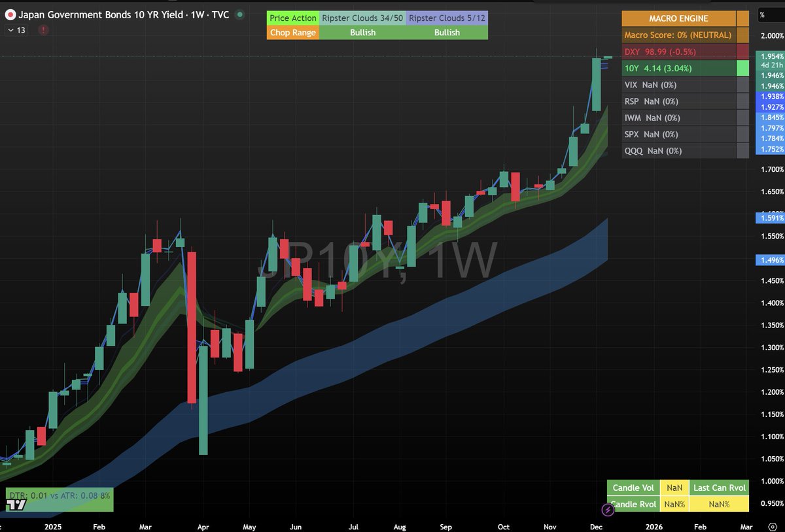Click the bright green cell beside 10Y row

point(742,68)
